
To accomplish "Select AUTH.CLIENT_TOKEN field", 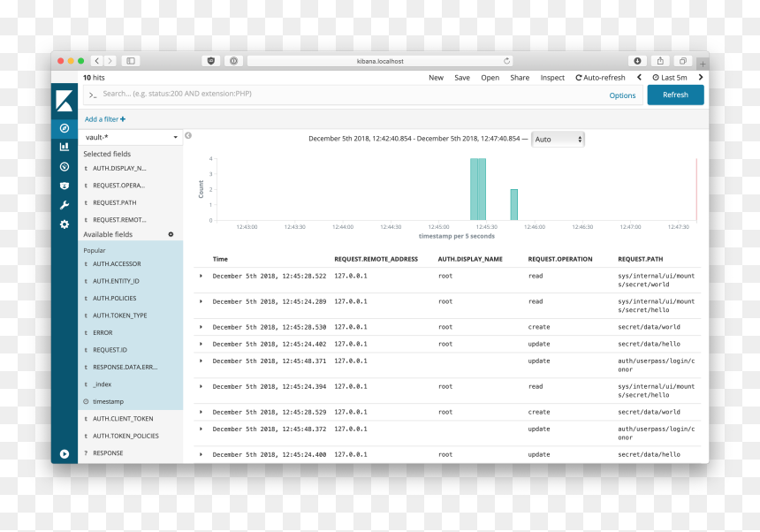I will [x=123, y=419].
